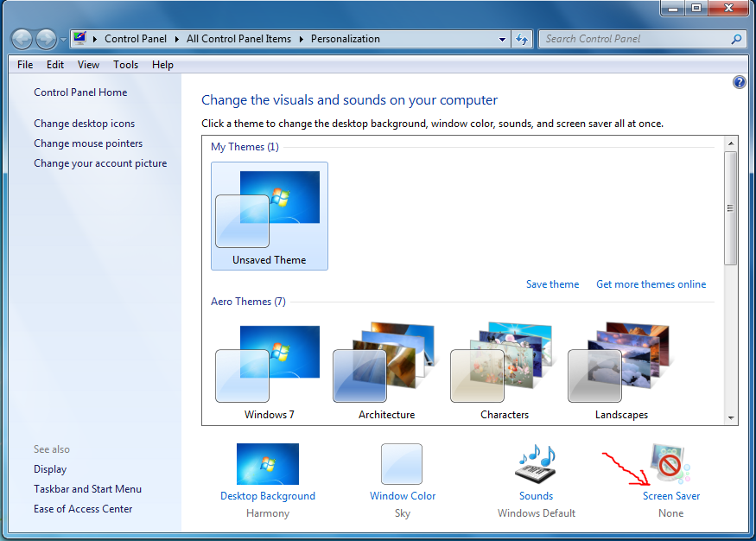The image size is (756, 541).
Task: Click the refresh button beside address bar
Action: pos(522,39)
